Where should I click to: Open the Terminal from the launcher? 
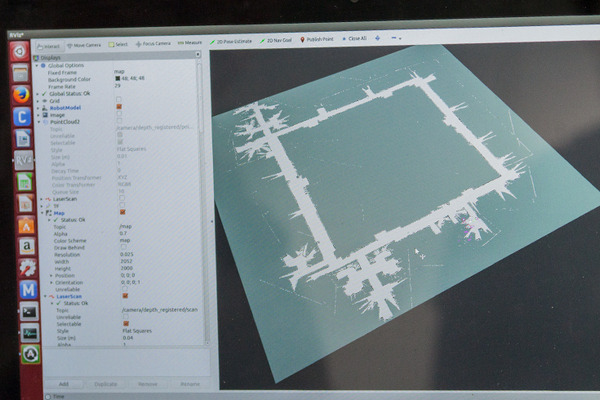27,312
